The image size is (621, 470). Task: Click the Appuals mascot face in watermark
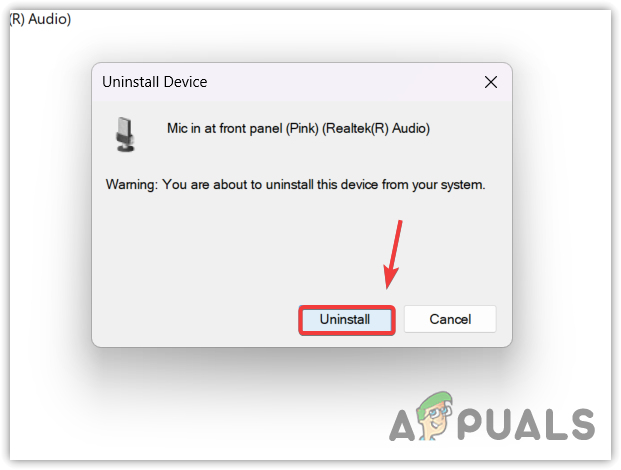coord(436,416)
